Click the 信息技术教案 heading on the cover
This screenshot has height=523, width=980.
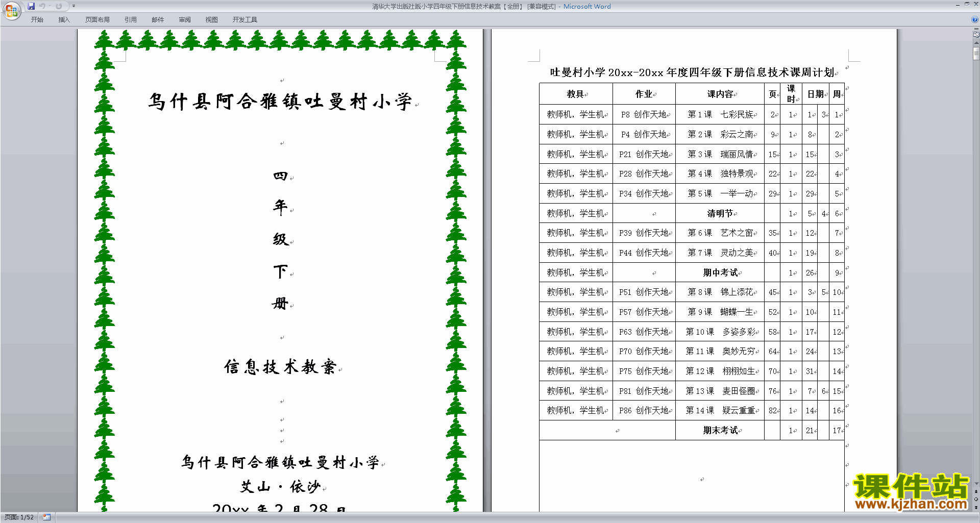point(280,366)
